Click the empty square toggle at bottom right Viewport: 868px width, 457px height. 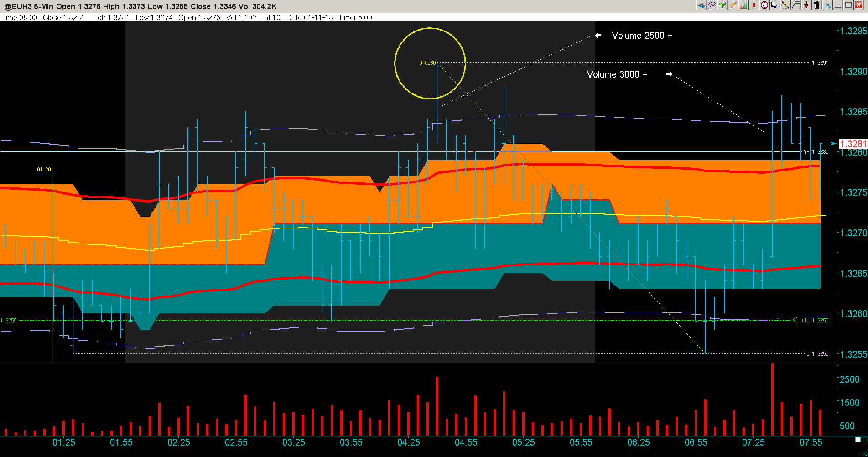coord(864,440)
